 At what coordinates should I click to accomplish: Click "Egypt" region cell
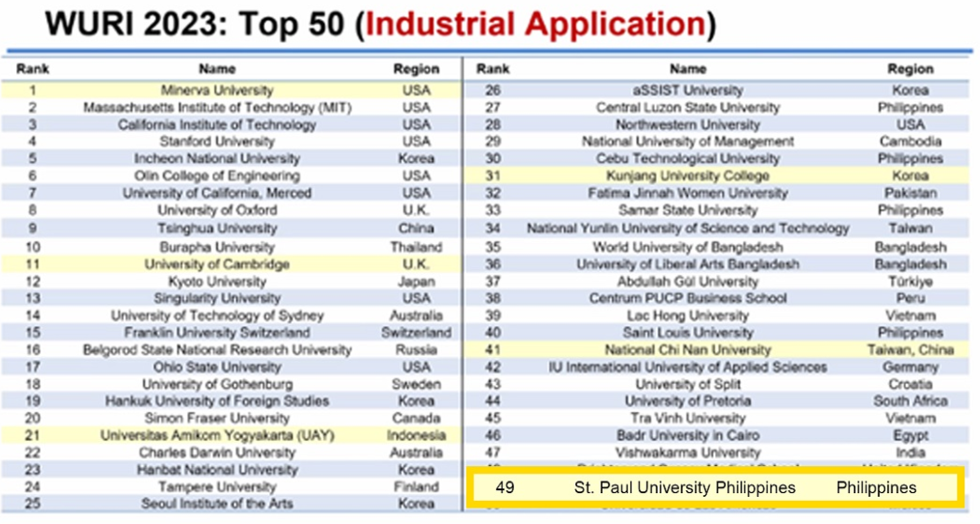[x=910, y=435]
